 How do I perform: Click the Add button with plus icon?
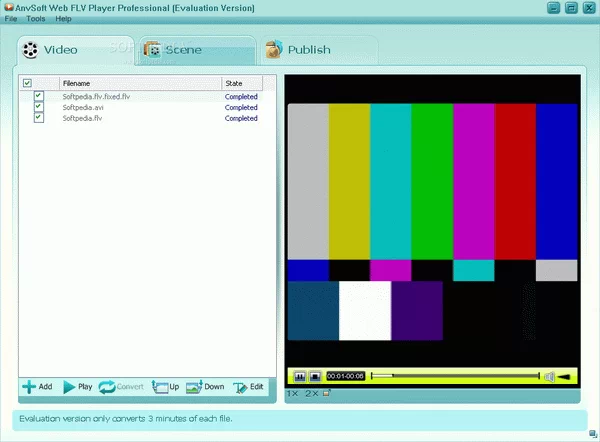coord(37,387)
